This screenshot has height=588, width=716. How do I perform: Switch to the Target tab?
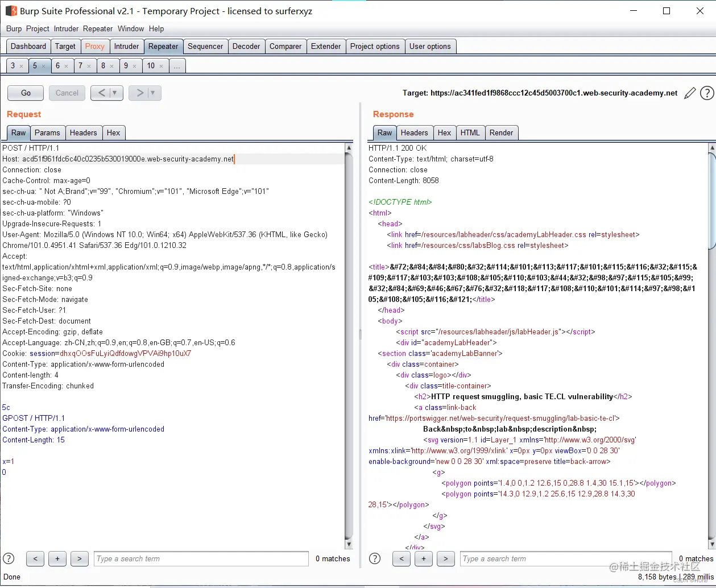pyautogui.click(x=65, y=47)
